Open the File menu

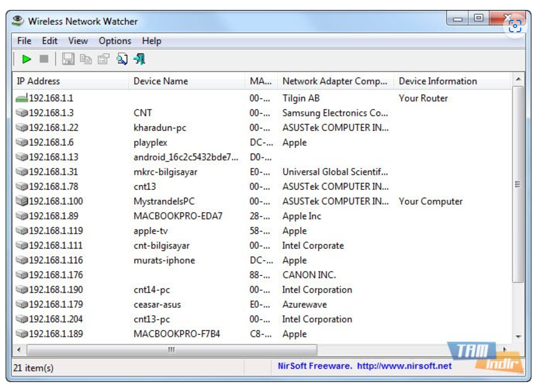click(24, 41)
